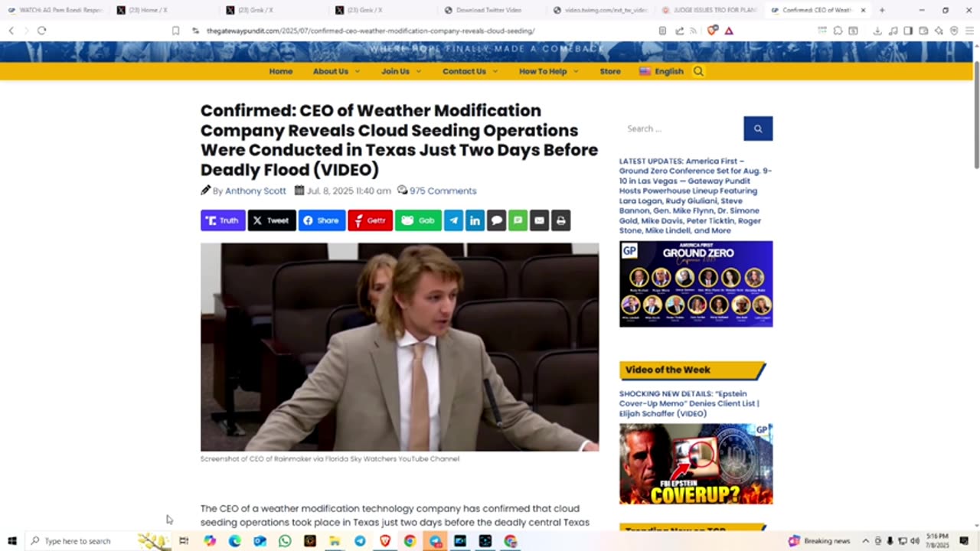This screenshot has height=551, width=980.
Task: Click the share page icon in address bar
Action: tap(679, 31)
